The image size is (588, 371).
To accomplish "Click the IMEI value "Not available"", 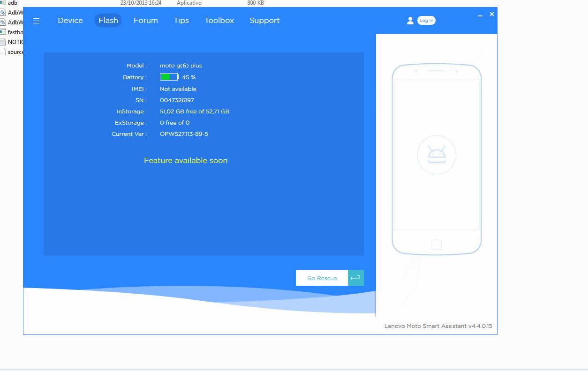I will click(x=178, y=89).
